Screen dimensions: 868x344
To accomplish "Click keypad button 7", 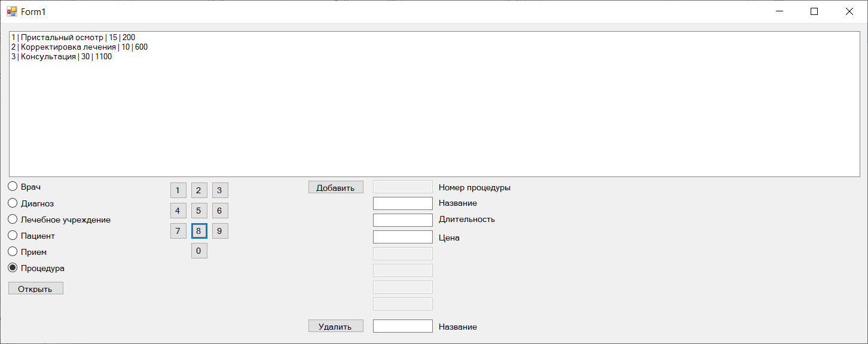I will (x=178, y=231).
